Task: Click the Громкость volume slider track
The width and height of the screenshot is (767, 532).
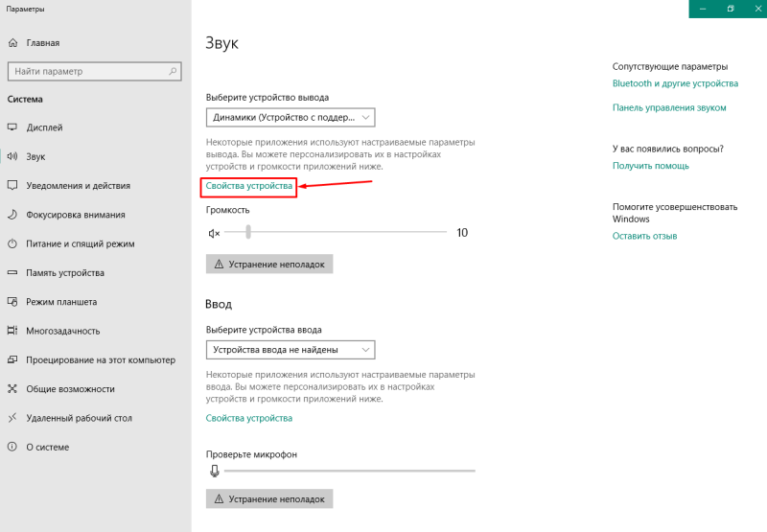Action: coord(336,232)
